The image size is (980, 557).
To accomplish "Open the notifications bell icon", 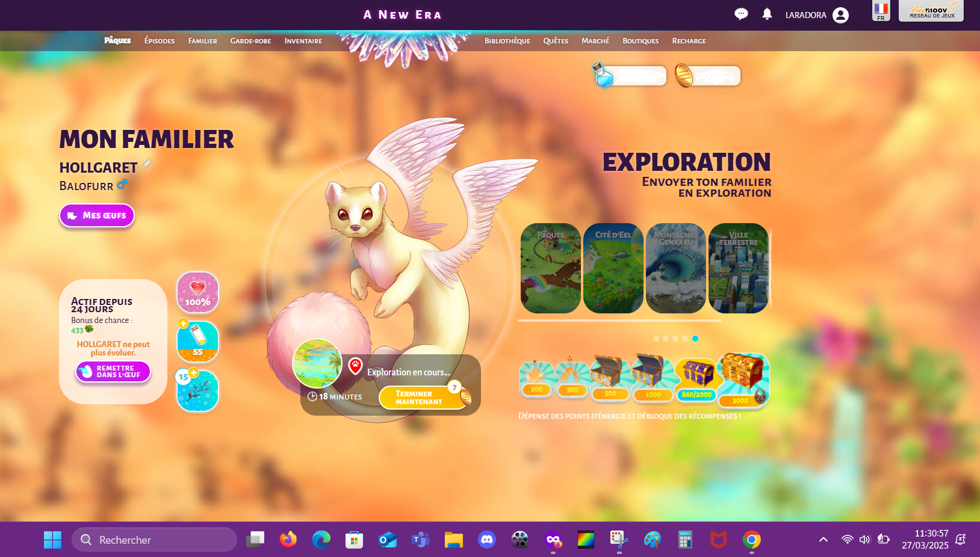I will (767, 14).
